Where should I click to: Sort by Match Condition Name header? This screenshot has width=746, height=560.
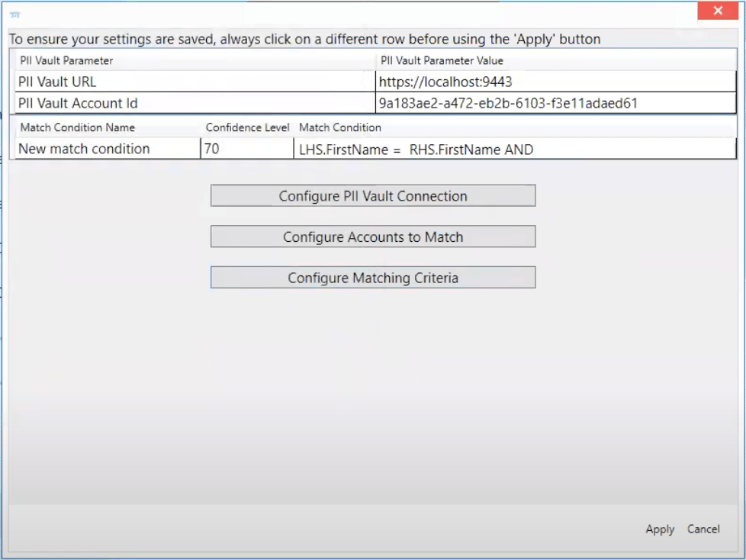coord(108,127)
